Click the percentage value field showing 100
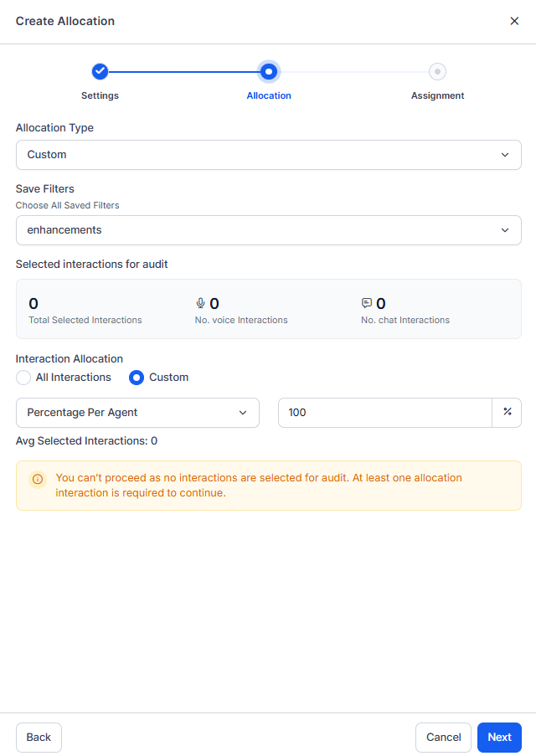Screen dimensions: 536x756 point(384,413)
